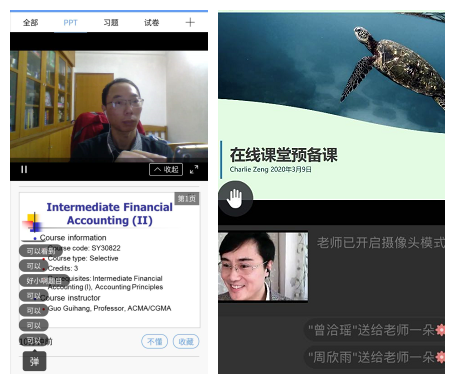Viewport: 455px width, 384px height.
Task: Collapse video with the 收起 button
Action: pyautogui.click(x=166, y=169)
